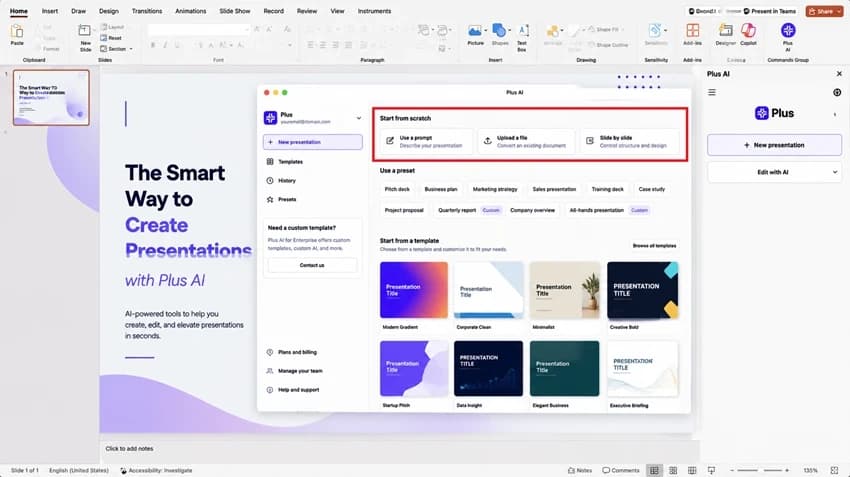The height and width of the screenshot is (477, 850).
Task: Open Notes from the status bar
Action: (x=580, y=470)
